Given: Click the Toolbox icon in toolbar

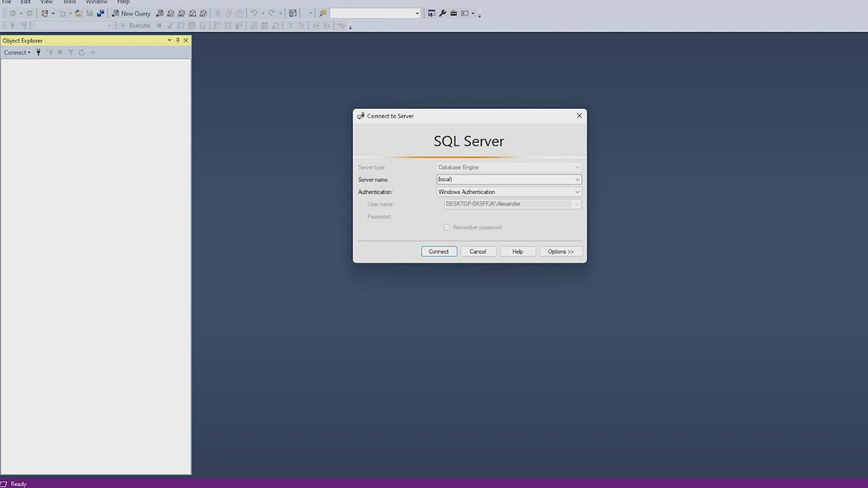Looking at the screenshot, I should [453, 13].
